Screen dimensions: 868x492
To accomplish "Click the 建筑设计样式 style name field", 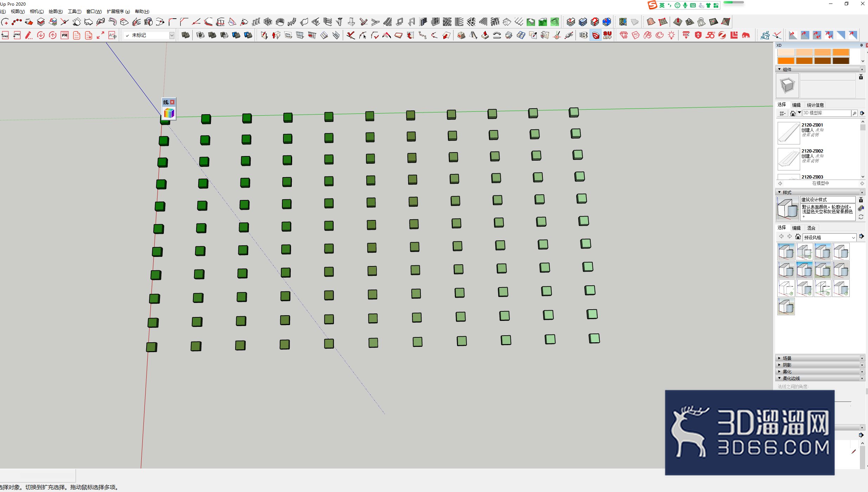I will tap(828, 200).
